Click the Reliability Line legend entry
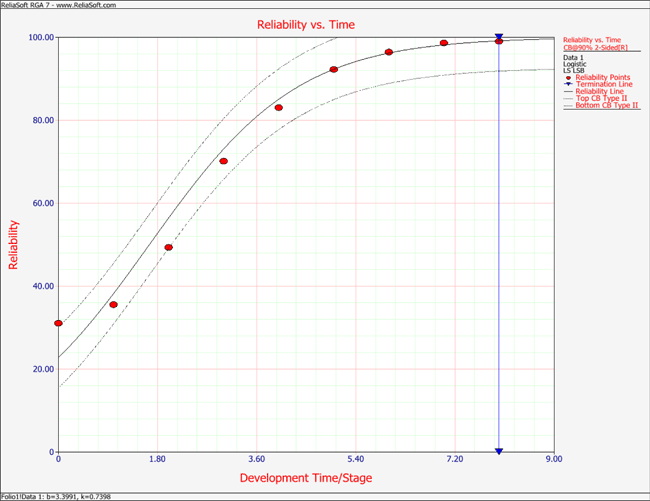 pyautogui.click(x=603, y=91)
